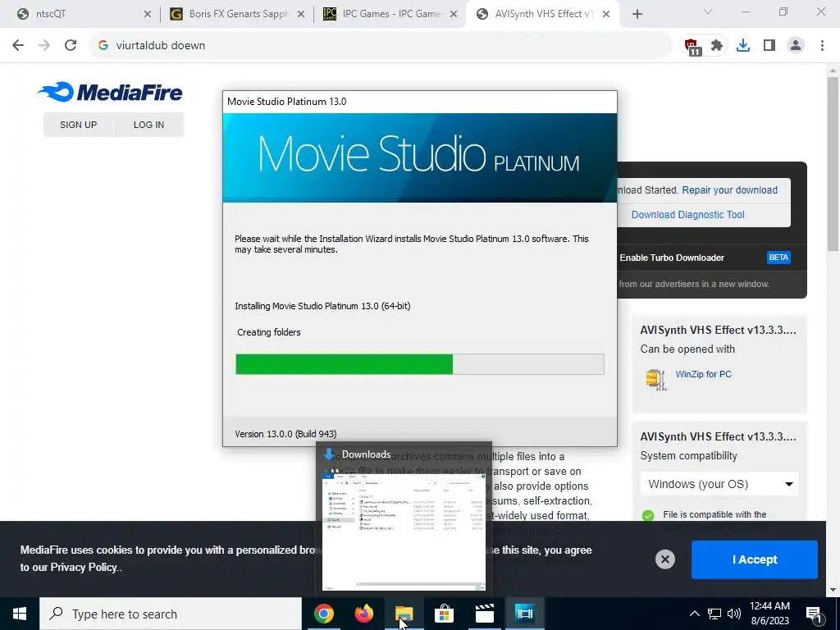Open the Chrome three-dot menu
The width and height of the screenshot is (840, 630).
pos(822,46)
